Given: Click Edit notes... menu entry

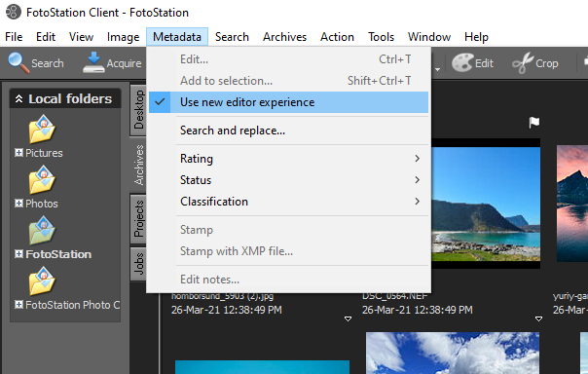Looking at the screenshot, I should point(288,280).
